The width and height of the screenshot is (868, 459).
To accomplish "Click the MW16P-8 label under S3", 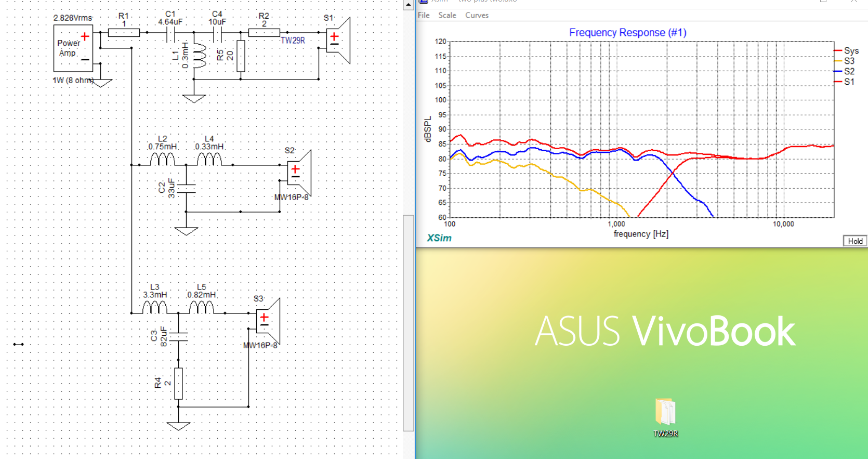I will click(260, 345).
